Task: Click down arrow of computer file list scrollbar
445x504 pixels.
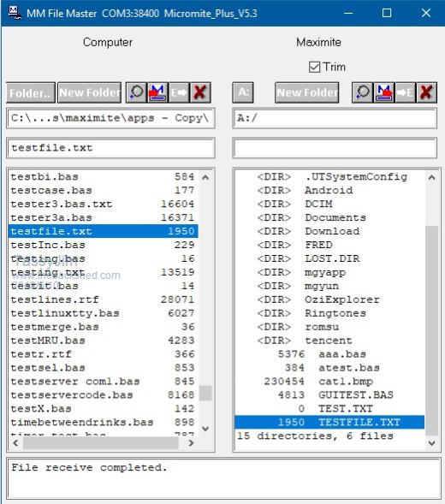Action: pos(205,429)
